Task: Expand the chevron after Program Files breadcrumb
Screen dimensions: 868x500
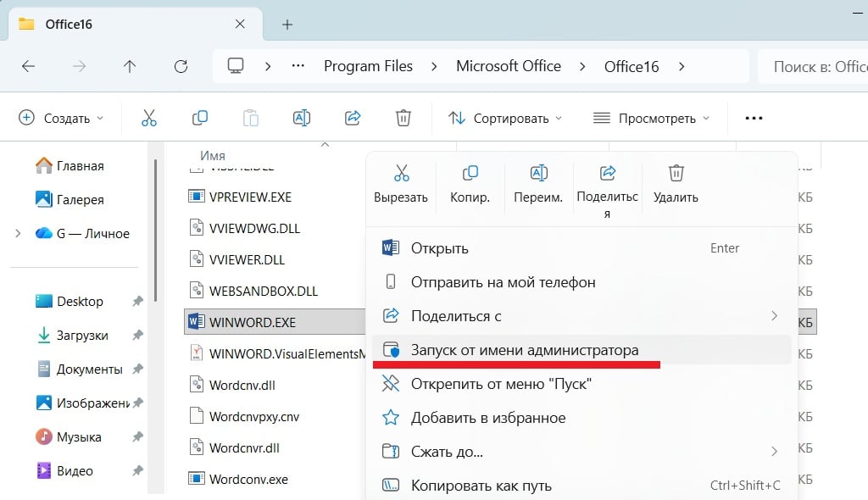Action: click(x=434, y=66)
